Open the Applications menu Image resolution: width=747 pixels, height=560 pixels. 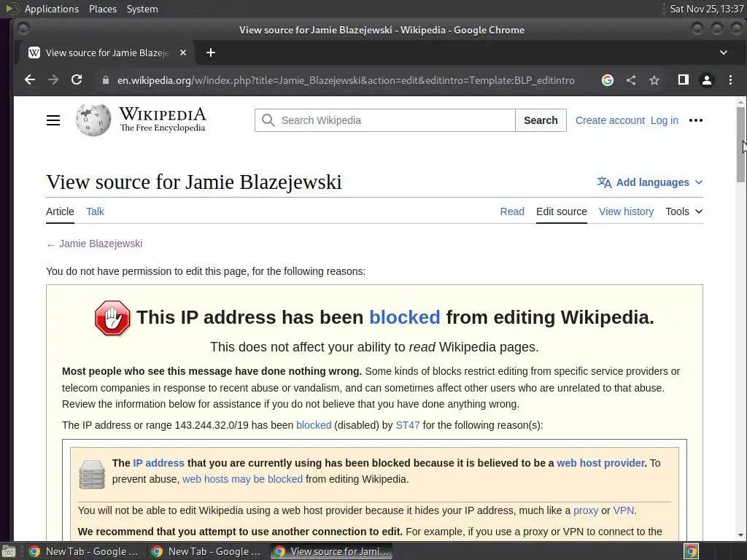(x=52, y=9)
